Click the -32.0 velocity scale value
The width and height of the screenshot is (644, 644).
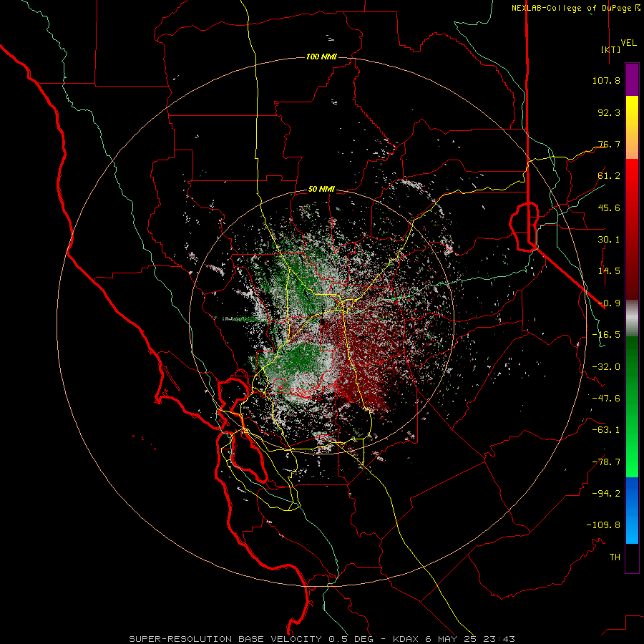pyautogui.click(x=606, y=367)
